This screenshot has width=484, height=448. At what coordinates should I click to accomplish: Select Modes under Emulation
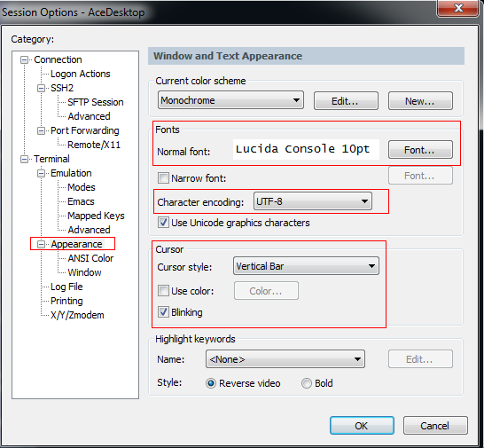click(x=82, y=187)
